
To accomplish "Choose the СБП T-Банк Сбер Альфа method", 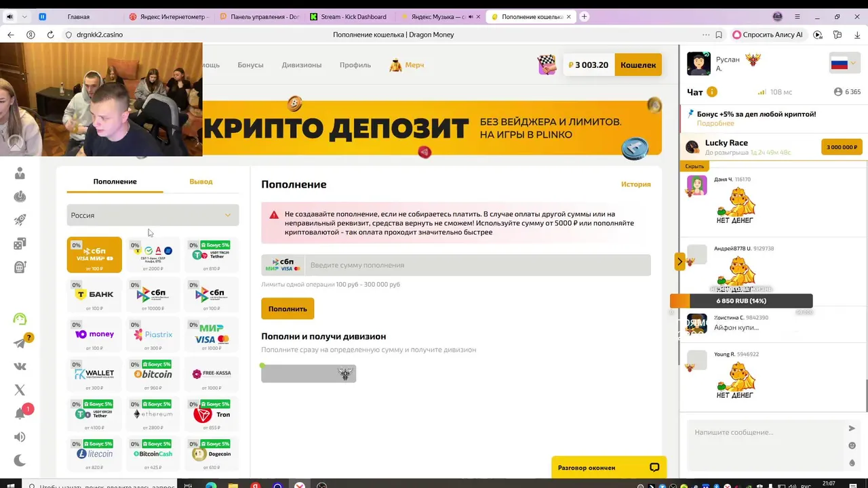I will [x=153, y=255].
